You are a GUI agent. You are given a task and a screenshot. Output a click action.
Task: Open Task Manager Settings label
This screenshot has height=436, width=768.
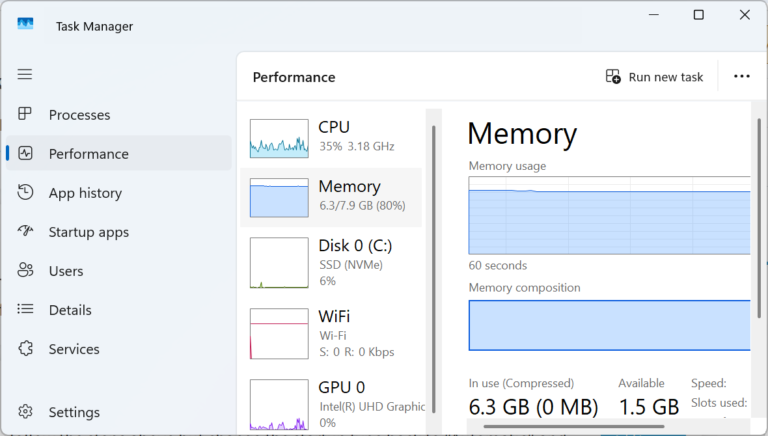coord(74,412)
